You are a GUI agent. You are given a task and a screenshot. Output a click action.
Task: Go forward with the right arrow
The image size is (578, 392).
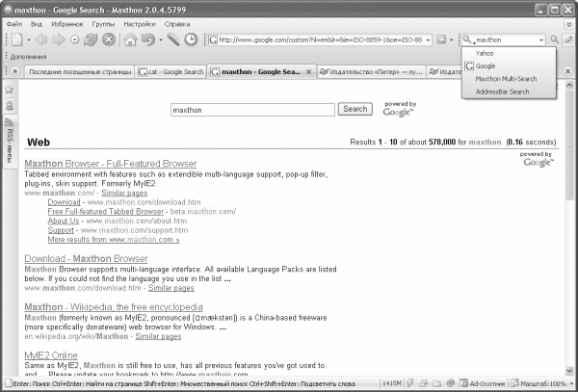pyautogui.click(x=58, y=39)
